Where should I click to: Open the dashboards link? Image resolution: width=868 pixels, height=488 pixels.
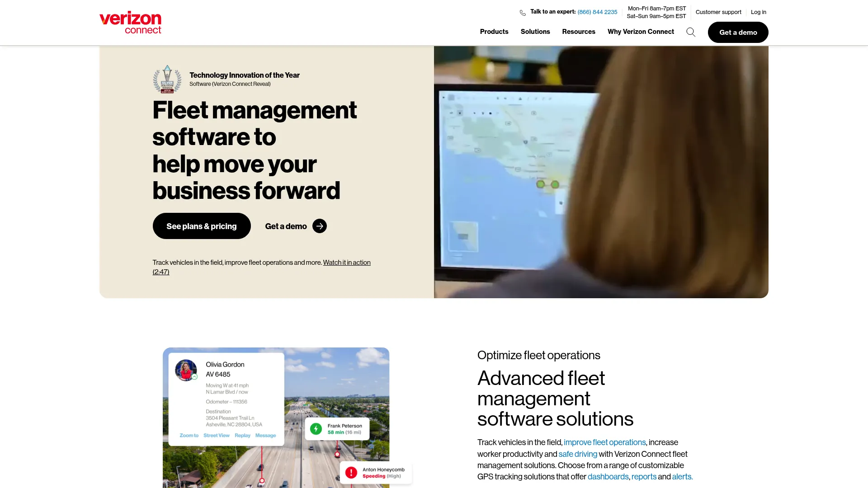tap(608, 477)
